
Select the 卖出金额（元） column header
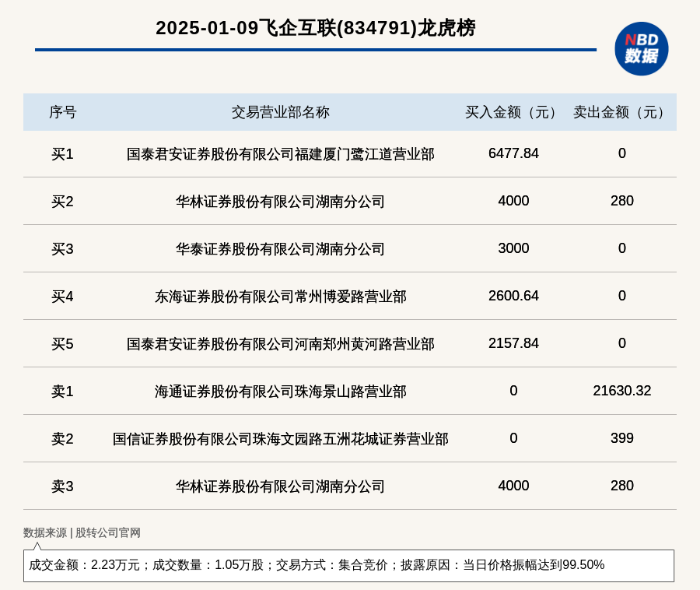[622, 112]
